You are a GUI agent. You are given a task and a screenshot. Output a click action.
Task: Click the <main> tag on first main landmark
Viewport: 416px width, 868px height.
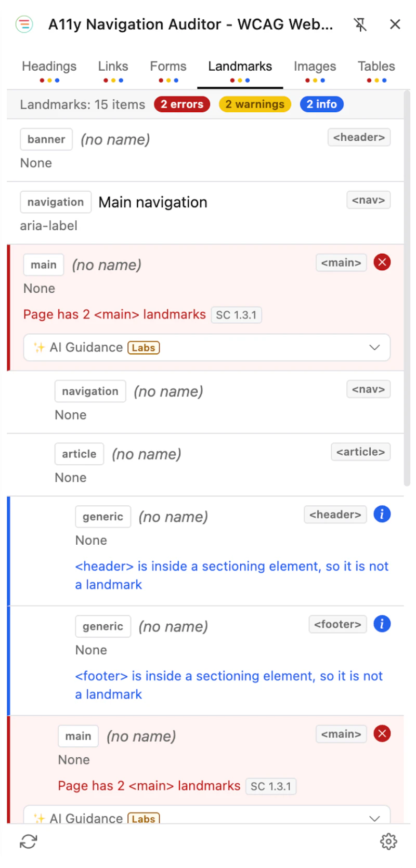341,262
